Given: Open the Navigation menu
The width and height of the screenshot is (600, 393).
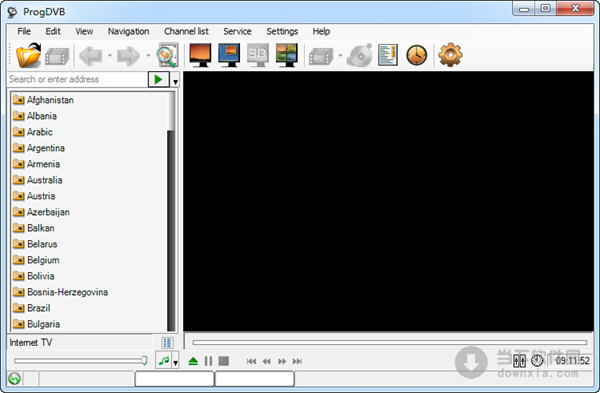Looking at the screenshot, I should tap(128, 31).
